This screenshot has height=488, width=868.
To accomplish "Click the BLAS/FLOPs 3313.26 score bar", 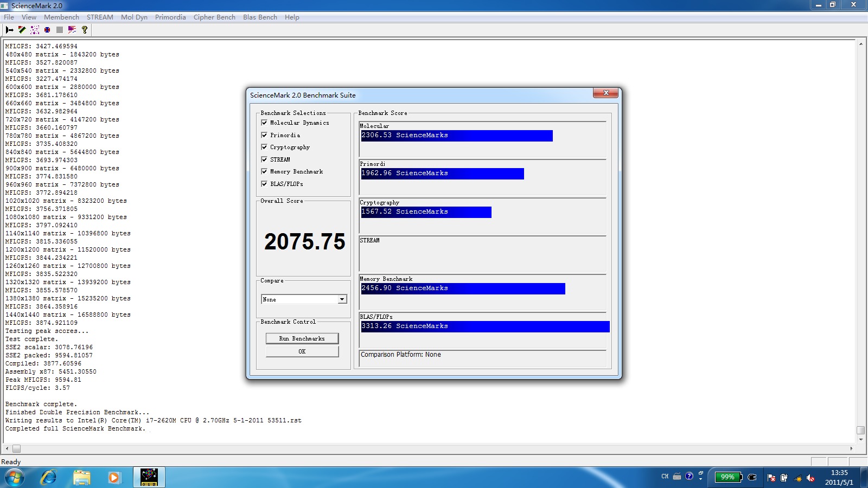I will point(486,326).
